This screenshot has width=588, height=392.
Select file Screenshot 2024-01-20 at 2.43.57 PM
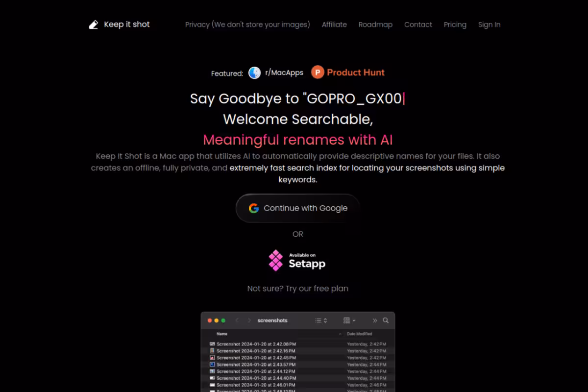coord(256,365)
